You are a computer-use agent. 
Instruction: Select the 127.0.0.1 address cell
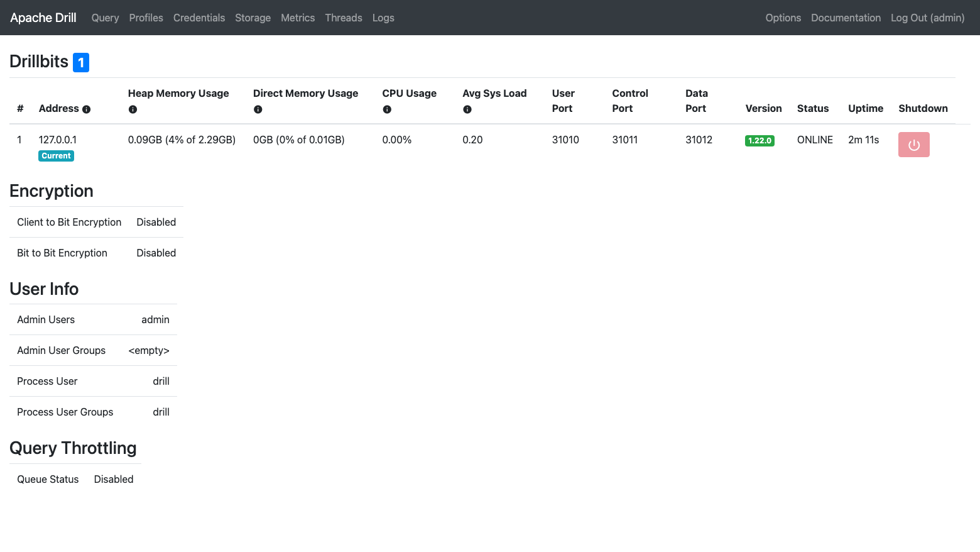[x=58, y=140]
